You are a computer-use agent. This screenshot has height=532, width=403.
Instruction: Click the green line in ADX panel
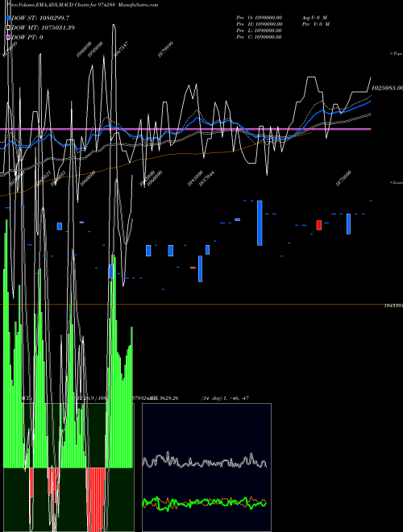coord(204,502)
